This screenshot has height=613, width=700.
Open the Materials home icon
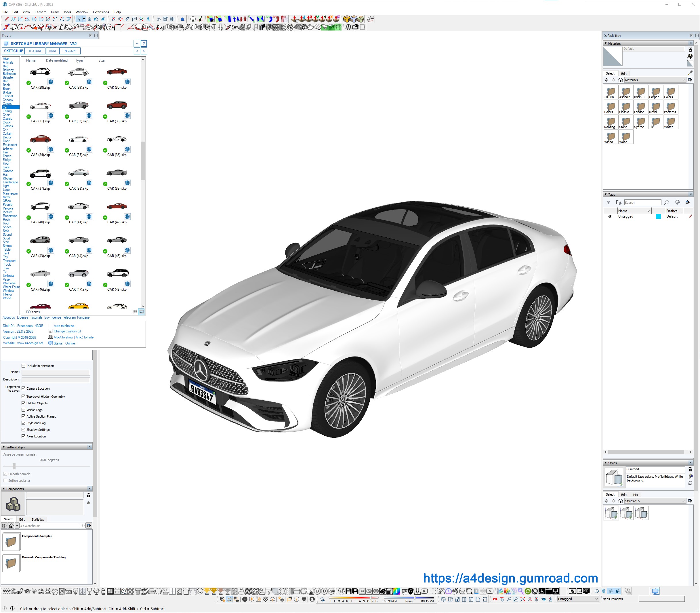pos(620,80)
